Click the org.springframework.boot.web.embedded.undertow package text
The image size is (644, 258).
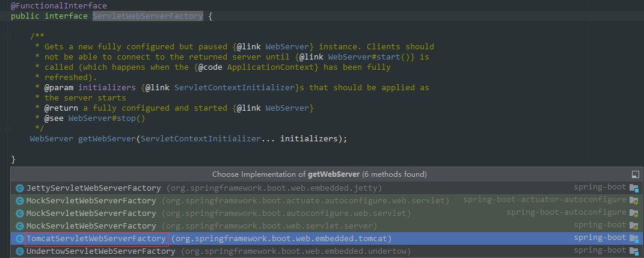coord(296,251)
